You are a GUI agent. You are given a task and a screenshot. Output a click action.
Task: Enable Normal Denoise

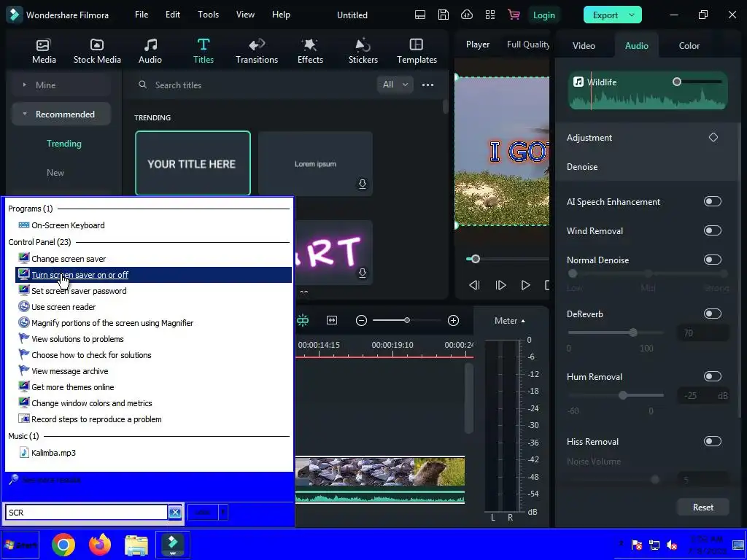(x=713, y=260)
